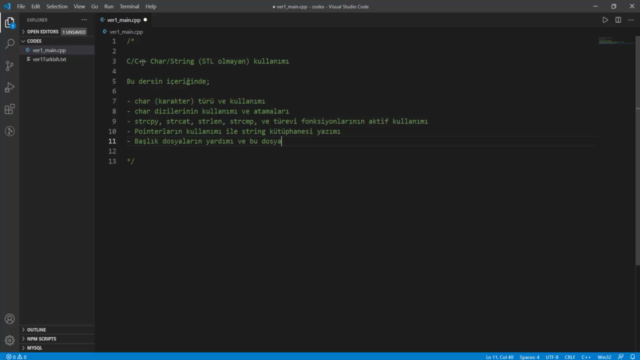Viewport: 640px width, 360px height.
Task: Click the Run Code play icon
Action: (x=605, y=20)
